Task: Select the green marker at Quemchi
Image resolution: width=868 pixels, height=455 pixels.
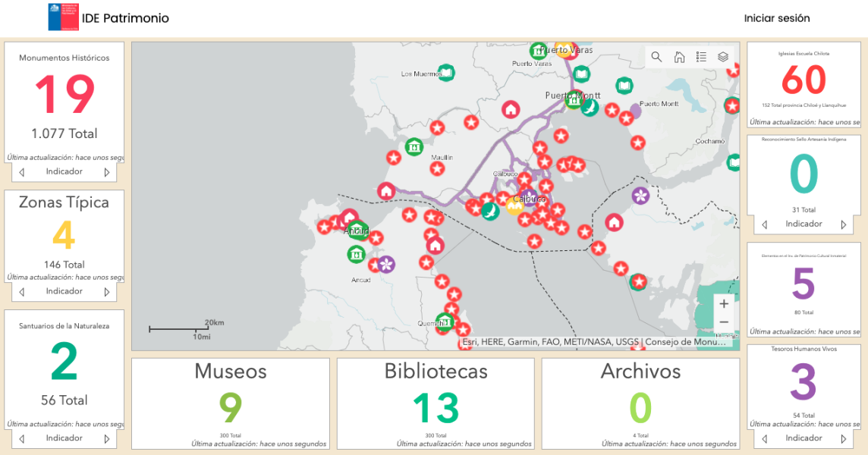Action: (444, 321)
